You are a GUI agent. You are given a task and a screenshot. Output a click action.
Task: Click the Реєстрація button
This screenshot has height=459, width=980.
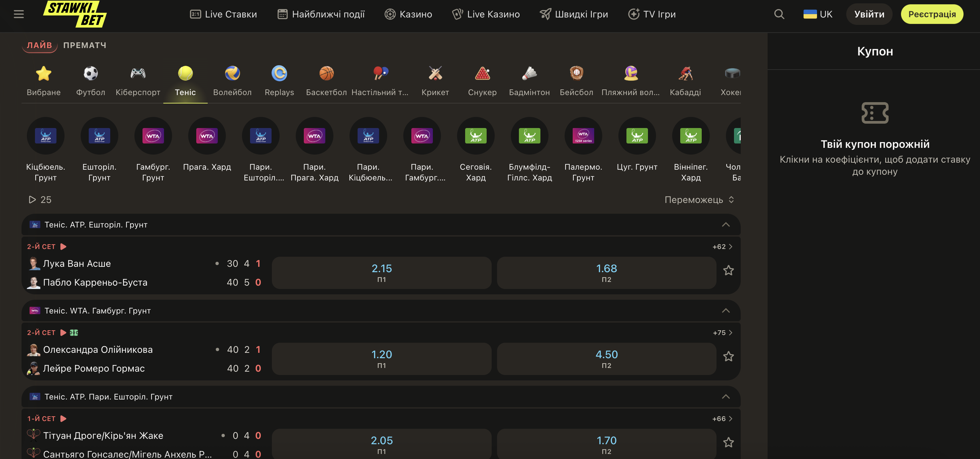(x=932, y=14)
